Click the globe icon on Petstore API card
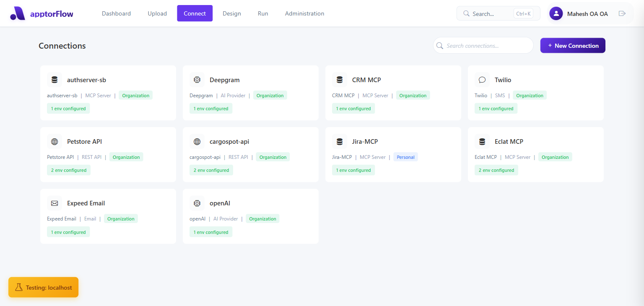Screen dimensions: 644x306 tap(55, 142)
